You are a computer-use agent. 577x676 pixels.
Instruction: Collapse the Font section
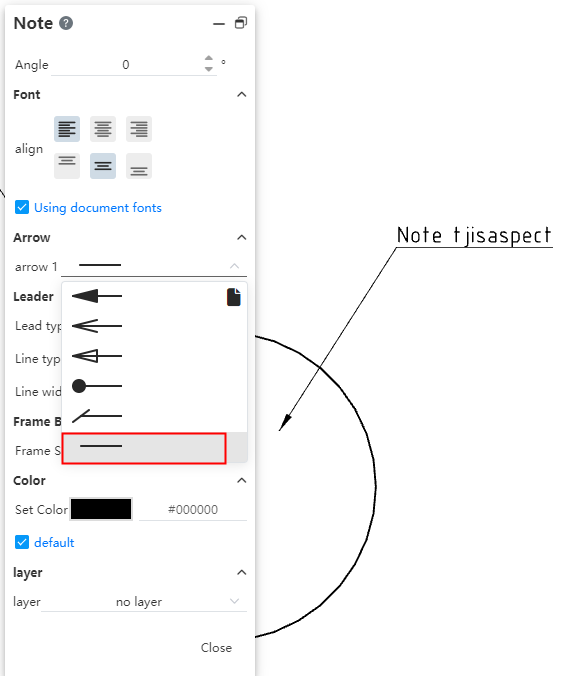[x=241, y=94]
